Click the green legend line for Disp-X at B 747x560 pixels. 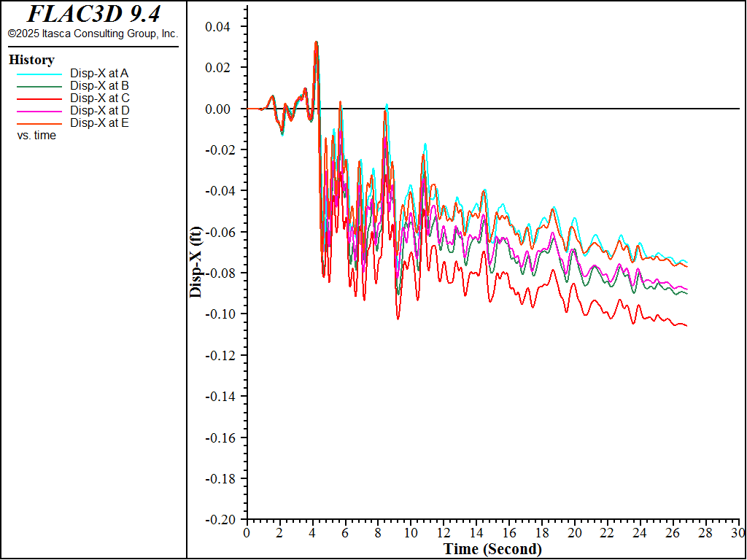point(40,86)
